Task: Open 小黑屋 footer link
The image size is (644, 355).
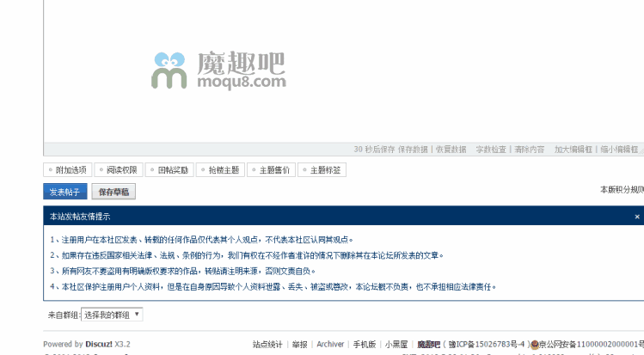Action: pos(396,345)
